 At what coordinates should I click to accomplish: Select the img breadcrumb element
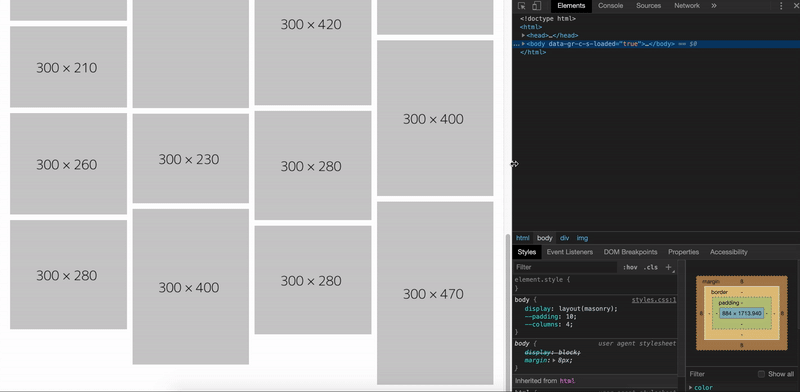[582, 238]
